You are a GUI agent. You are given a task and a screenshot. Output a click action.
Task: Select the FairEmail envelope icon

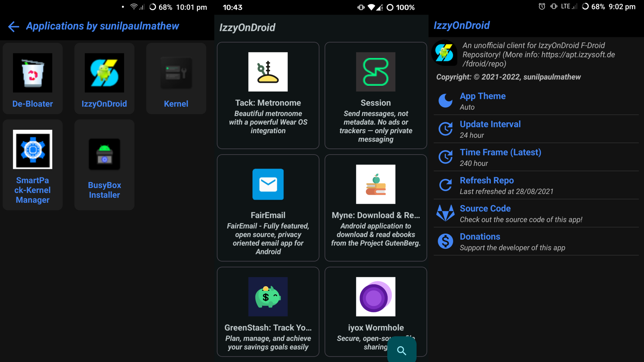click(268, 184)
